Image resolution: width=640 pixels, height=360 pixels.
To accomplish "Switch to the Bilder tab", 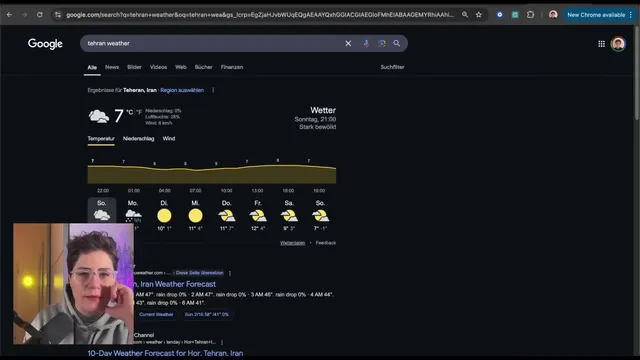I will (134, 67).
